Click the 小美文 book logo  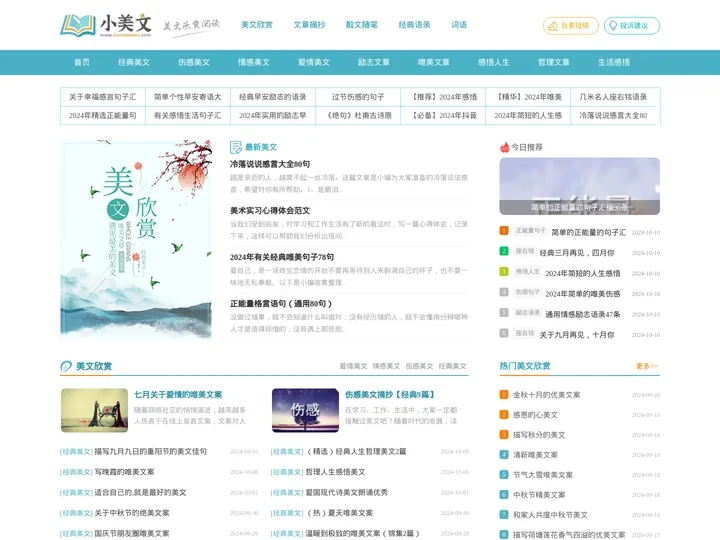click(x=106, y=25)
